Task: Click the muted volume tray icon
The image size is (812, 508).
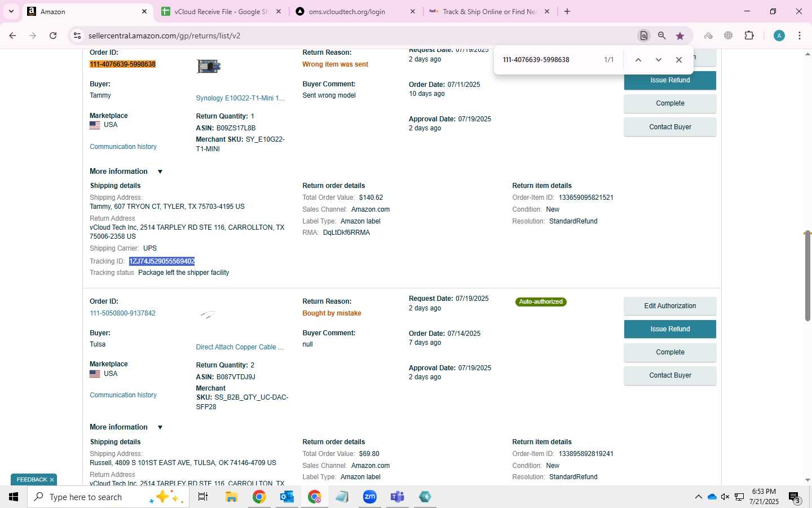Action: coord(725,497)
